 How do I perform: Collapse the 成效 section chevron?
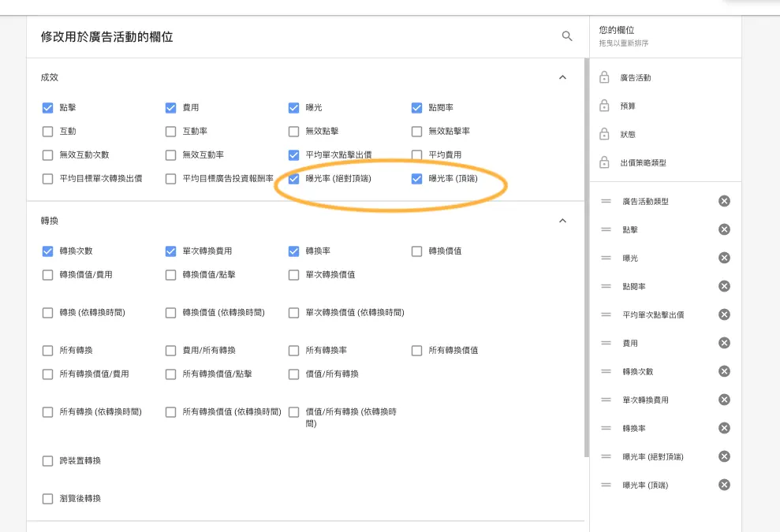[562, 77]
